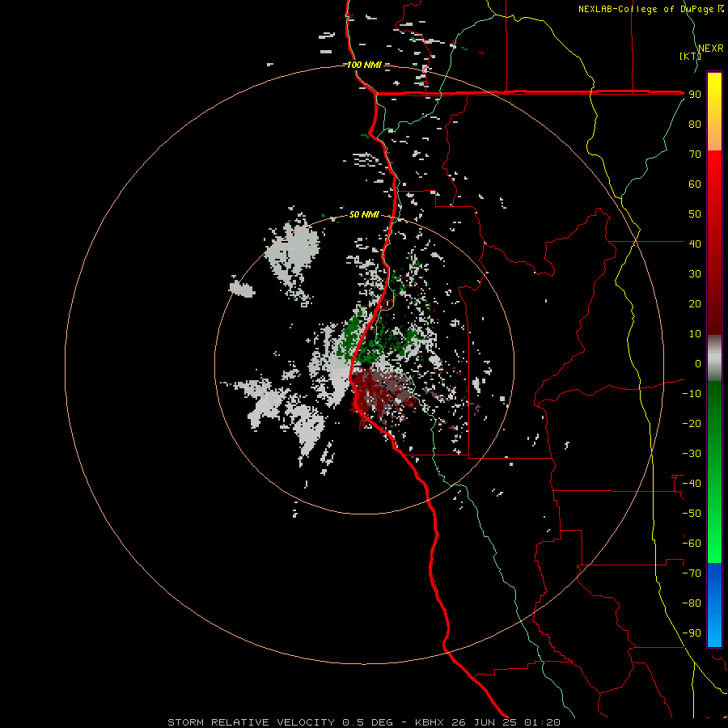
Task: Click the positive 40 value on the velocity scale
Action: point(695,243)
